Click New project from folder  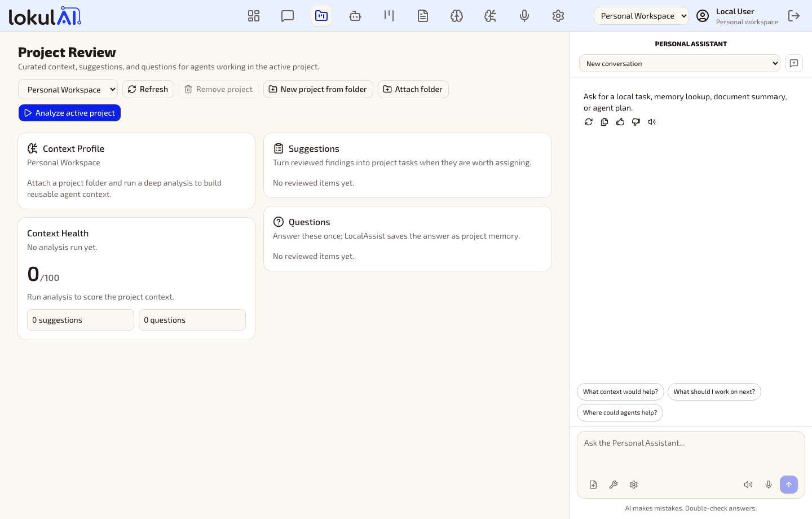(x=318, y=89)
